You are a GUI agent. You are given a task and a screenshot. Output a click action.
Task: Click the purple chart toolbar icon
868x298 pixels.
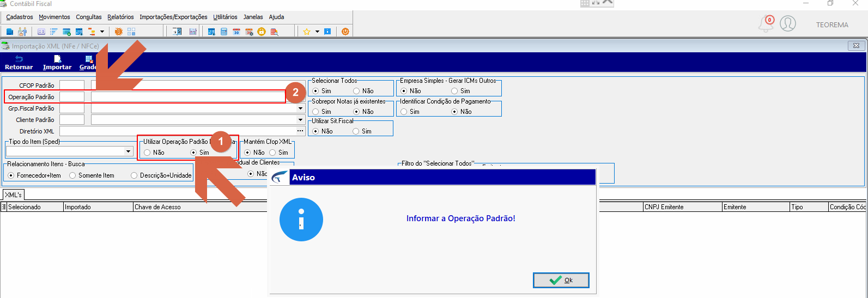[x=193, y=32]
